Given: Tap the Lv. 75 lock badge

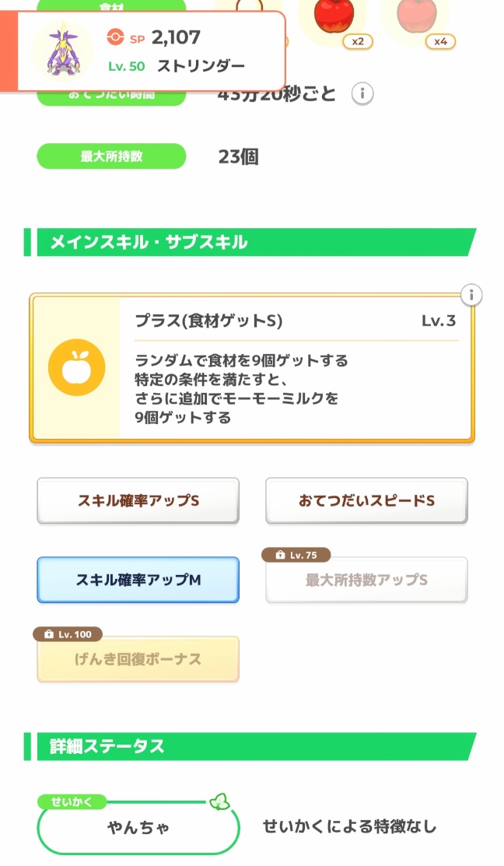Looking at the screenshot, I should click(296, 555).
